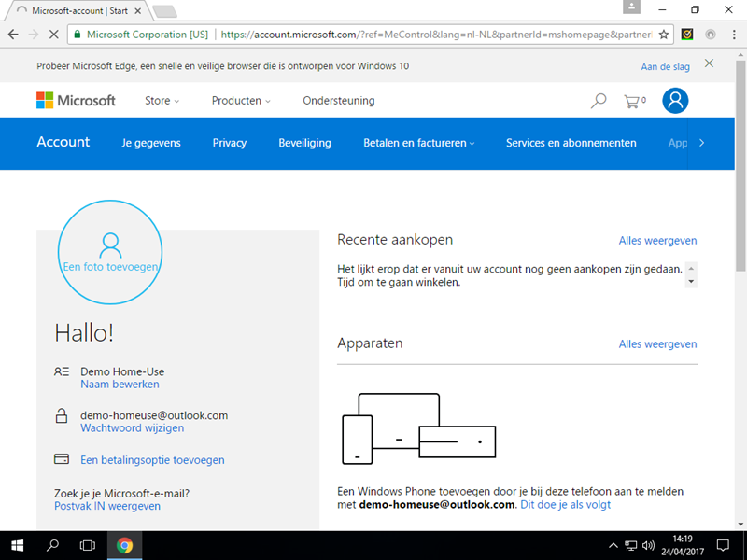The width and height of the screenshot is (747, 560).
Task: Show hidden system tray icons
Action: click(x=613, y=546)
